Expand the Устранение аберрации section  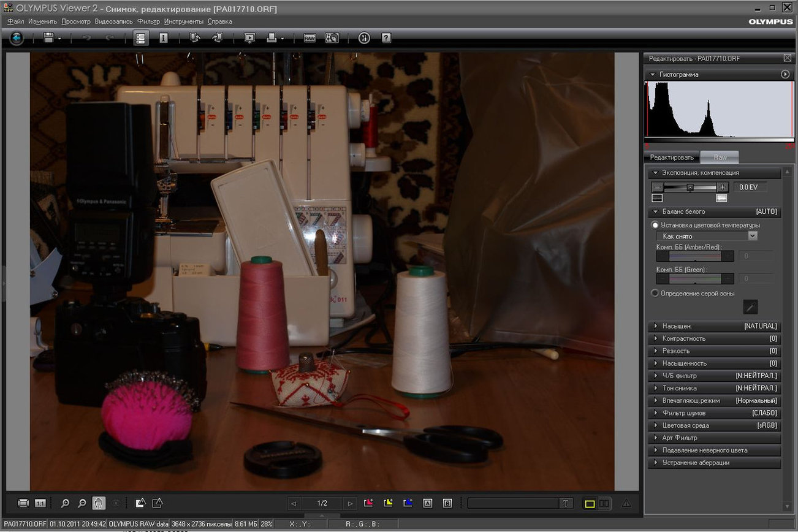[714, 463]
